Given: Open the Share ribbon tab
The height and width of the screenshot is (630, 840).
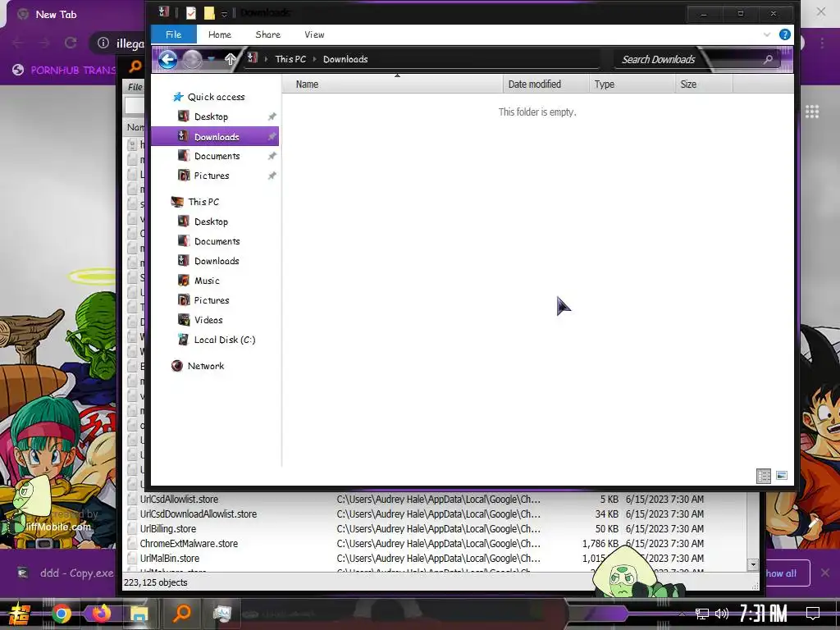Looking at the screenshot, I should click(x=268, y=34).
